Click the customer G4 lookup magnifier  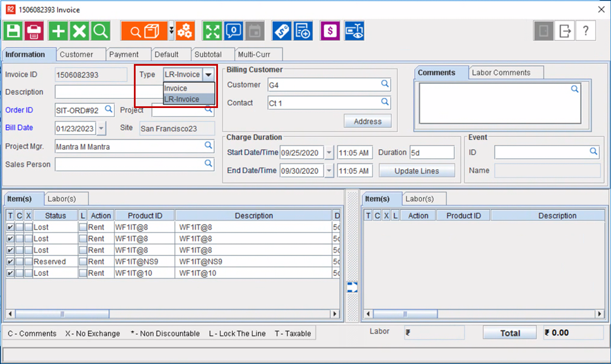(x=385, y=85)
